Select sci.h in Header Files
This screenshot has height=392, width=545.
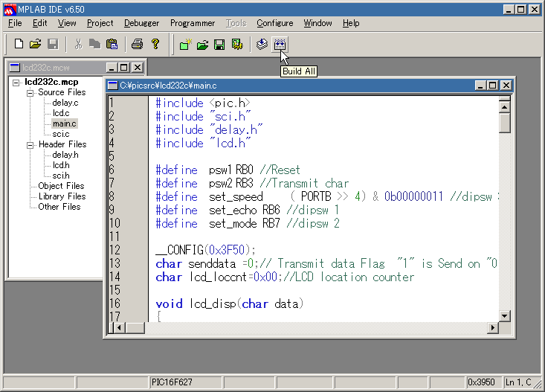tap(61, 176)
